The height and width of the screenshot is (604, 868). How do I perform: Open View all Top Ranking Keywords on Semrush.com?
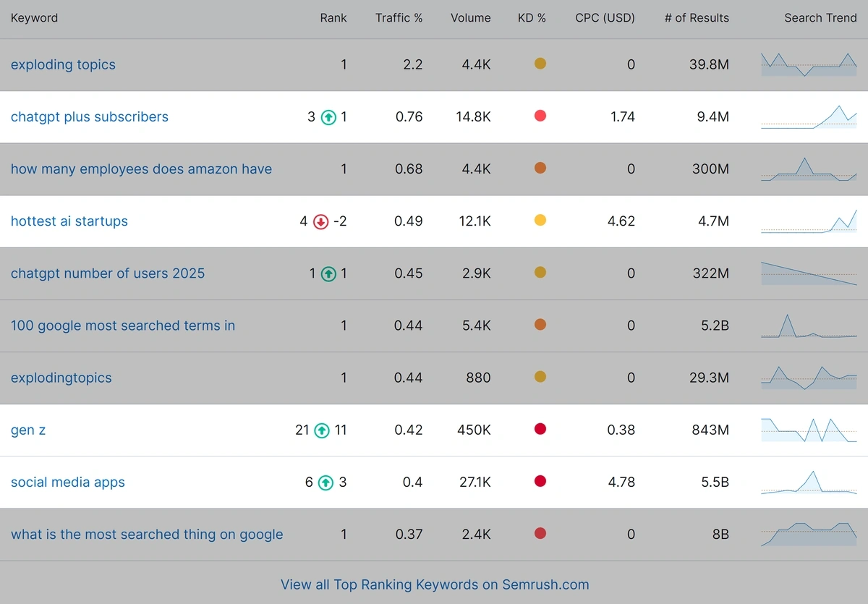pyautogui.click(x=435, y=584)
